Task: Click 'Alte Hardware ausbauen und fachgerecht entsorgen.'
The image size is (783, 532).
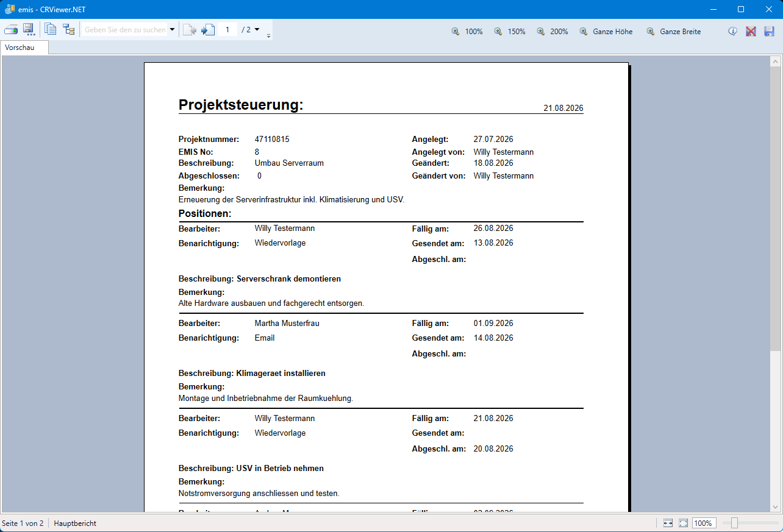Action: click(271, 303)
